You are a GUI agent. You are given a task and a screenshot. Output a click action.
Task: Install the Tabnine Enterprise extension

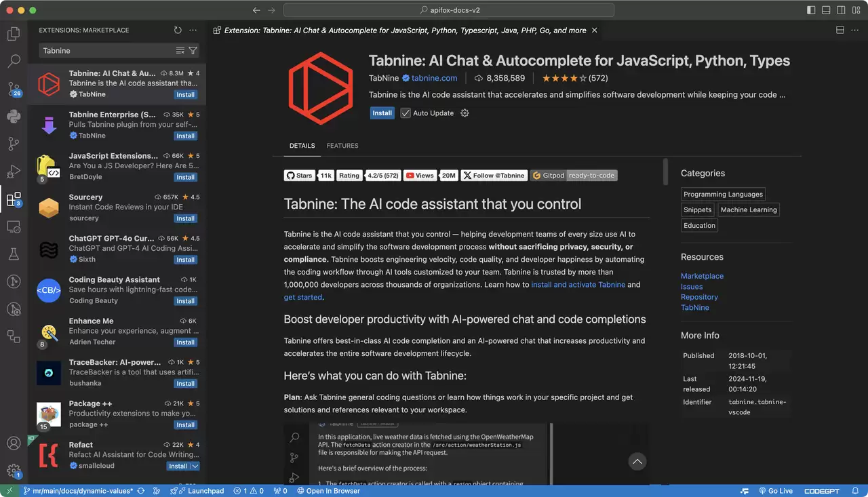185,136
